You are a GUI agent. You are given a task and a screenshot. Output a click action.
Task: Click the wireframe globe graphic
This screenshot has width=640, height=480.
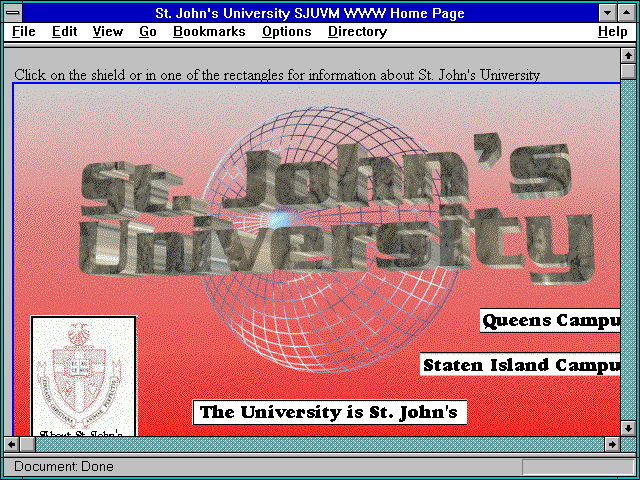329,239
